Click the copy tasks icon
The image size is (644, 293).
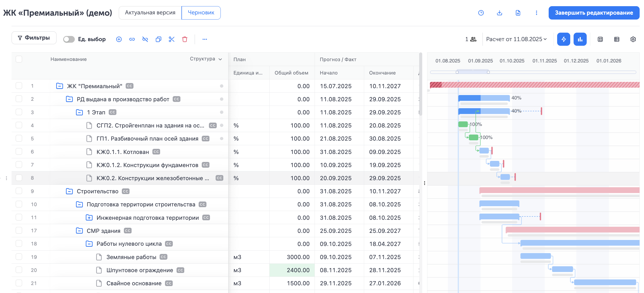click(158, 39)
